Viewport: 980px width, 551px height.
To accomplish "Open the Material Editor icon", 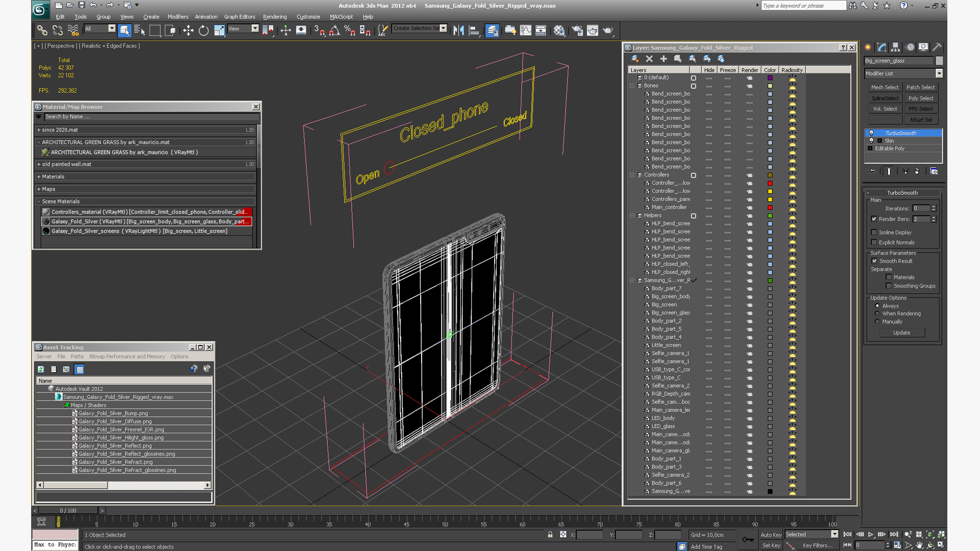I will pos(559,31).
